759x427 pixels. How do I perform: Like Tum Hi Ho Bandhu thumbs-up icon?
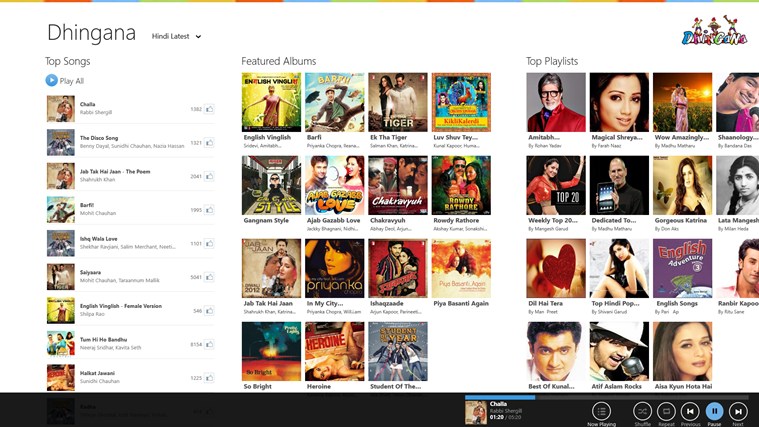pyautogui.click(x=209, y=345)
